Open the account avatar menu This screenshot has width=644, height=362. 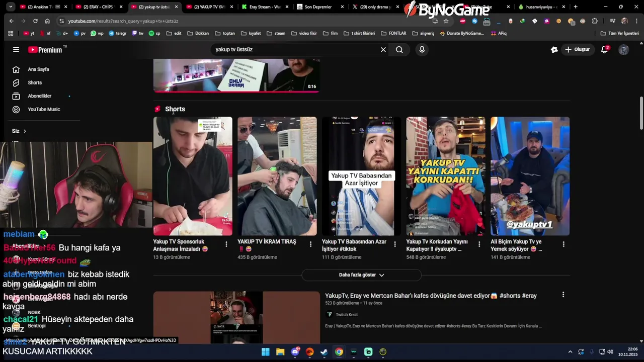pos(624,50)
